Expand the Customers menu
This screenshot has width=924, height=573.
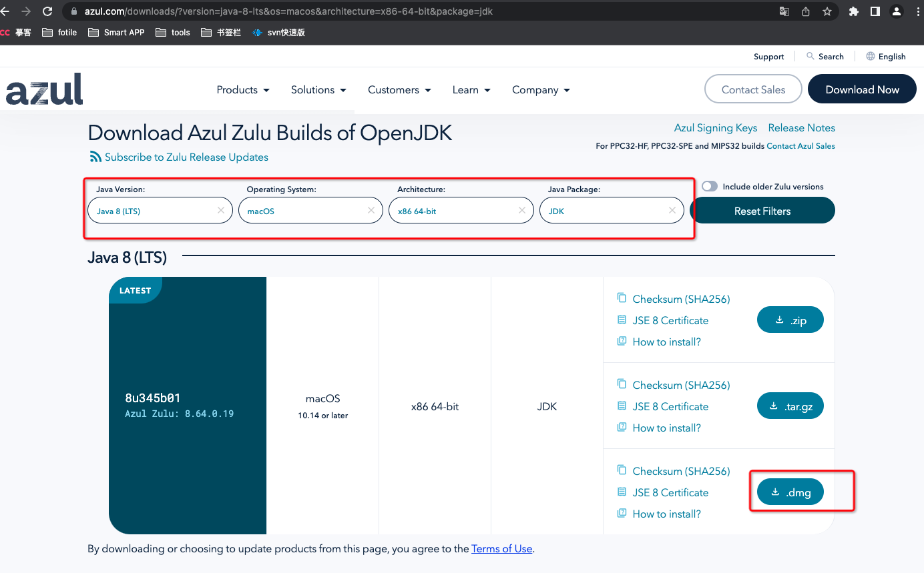pyautogui.click(x=399, y=90)
